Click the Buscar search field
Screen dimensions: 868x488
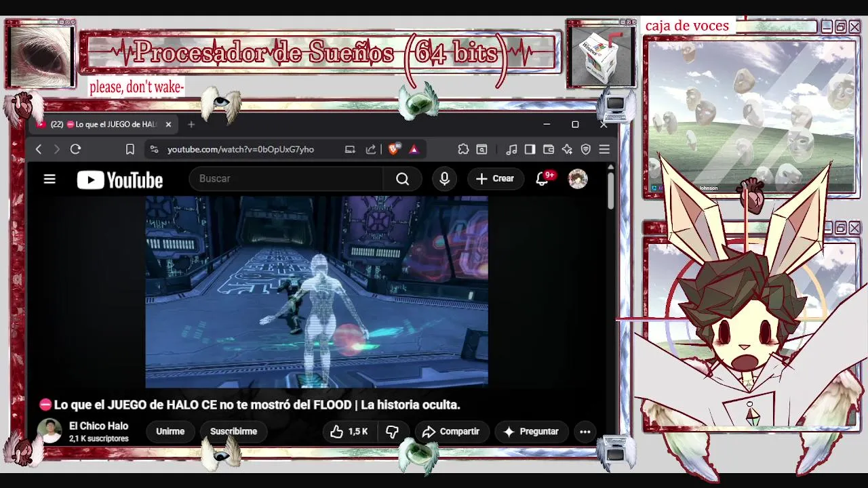[286, 178]
